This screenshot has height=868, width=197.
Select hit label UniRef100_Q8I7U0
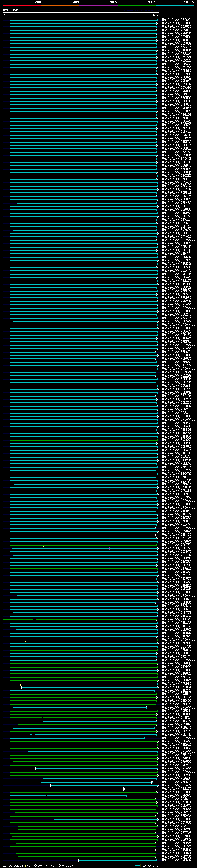[176, 480]
